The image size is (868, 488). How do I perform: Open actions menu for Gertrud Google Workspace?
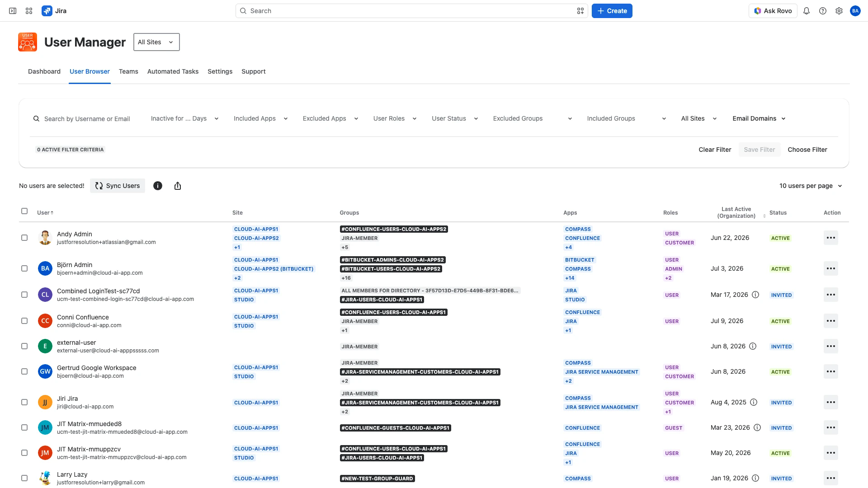tap(831, 371)
